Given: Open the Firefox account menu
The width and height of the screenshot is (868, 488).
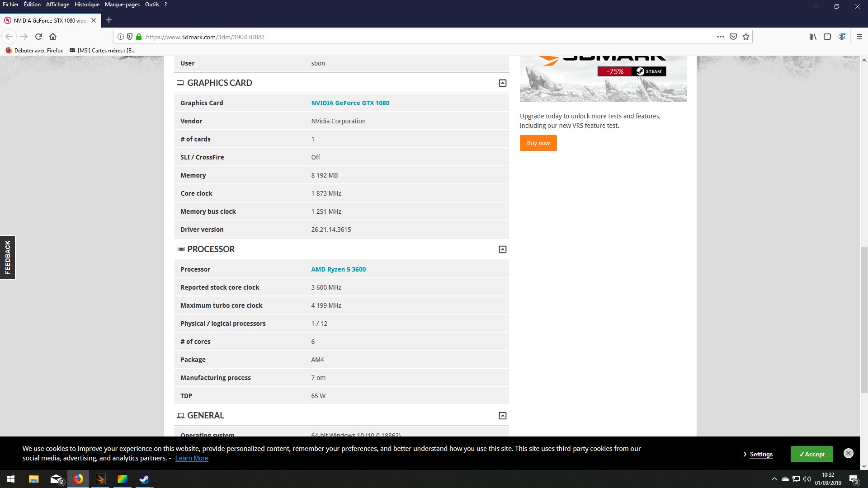Looking at the screenshot, I should [842, 37].
